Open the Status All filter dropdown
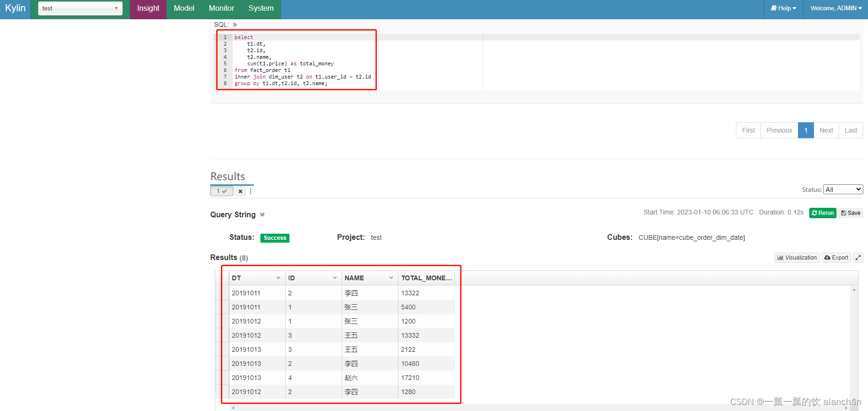The image size is (868, 411). [x=843, y=190]
